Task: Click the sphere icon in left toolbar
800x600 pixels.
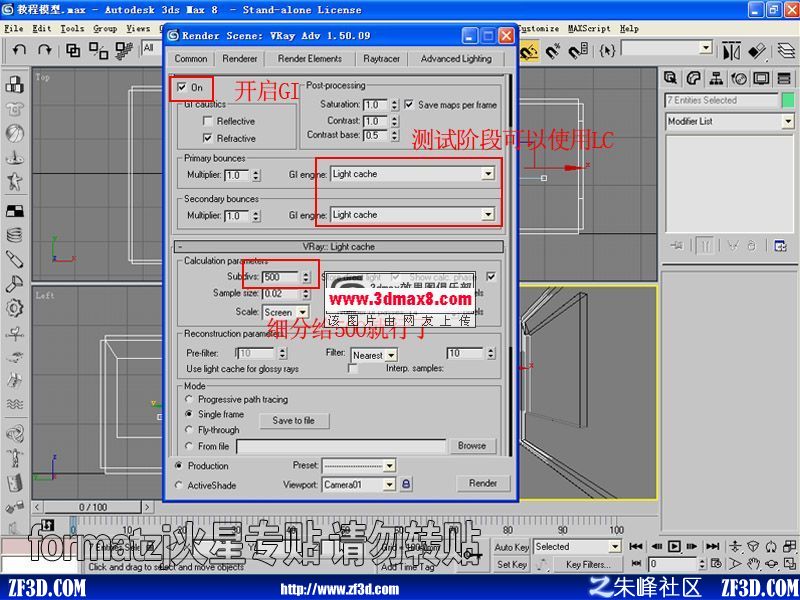Action: click(x=15, y=133)
